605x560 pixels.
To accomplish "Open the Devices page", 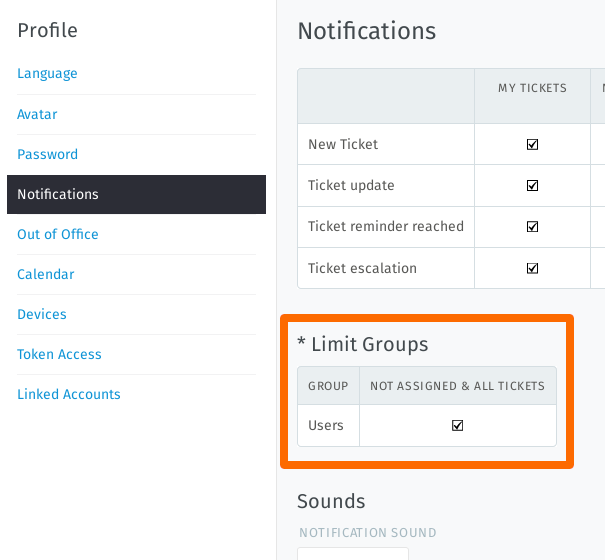I will click(x=42, y=314).
